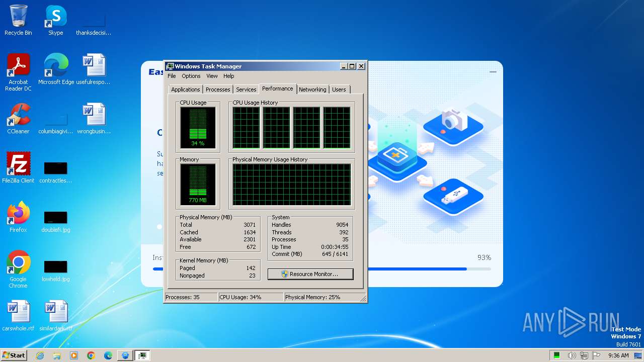This screenshot has height=362, width=644.
Task: Click the Resource Monitor button
Action: 310,274
